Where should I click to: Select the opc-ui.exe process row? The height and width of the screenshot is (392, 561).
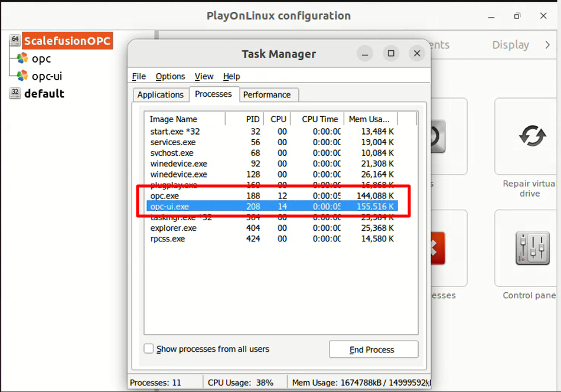coord(272,207)
